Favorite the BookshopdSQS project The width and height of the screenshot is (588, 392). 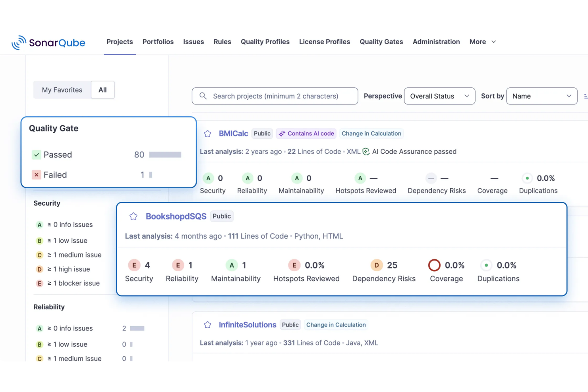(133, 216)
